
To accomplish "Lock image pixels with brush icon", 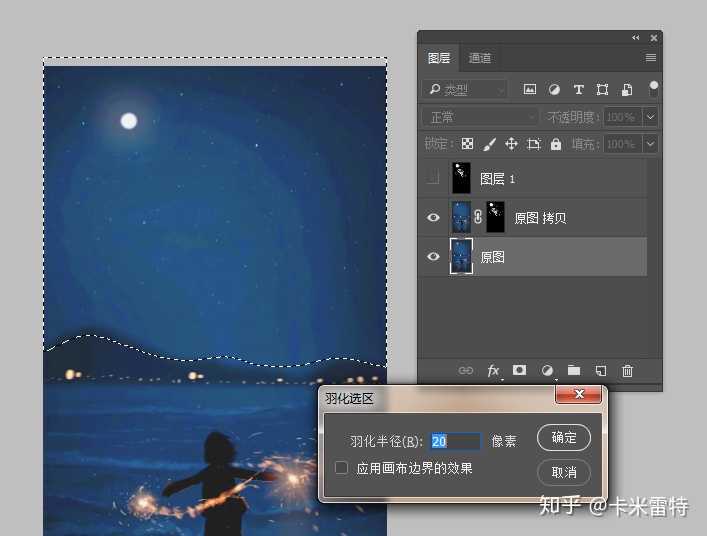I will tap(489, 144).
